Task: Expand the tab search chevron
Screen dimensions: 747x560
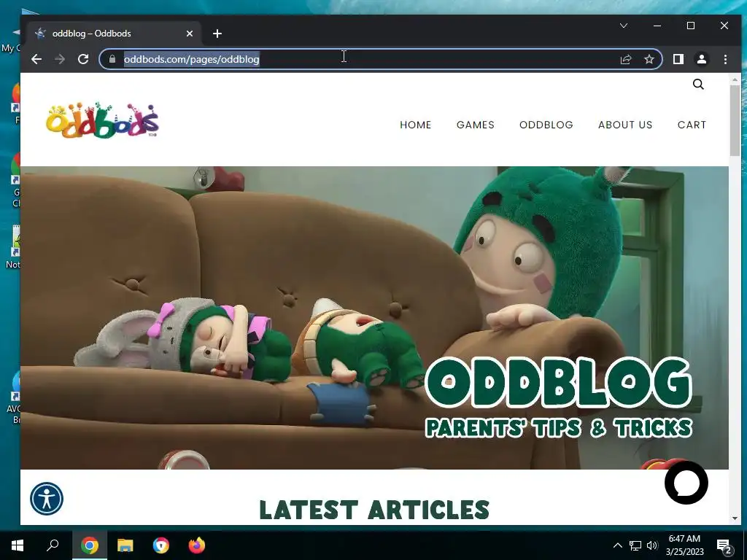Action: click(x=623, y=26)
